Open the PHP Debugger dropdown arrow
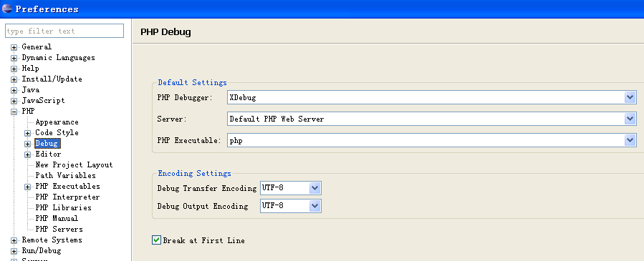Image resolution: width=644 pixels, height=261 pixels. pos(630,97)
